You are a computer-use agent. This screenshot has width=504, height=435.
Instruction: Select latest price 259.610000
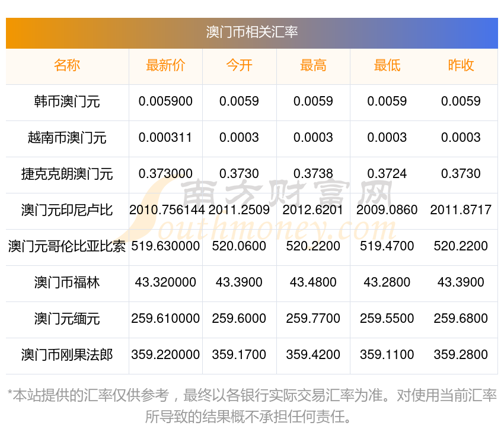165,319
